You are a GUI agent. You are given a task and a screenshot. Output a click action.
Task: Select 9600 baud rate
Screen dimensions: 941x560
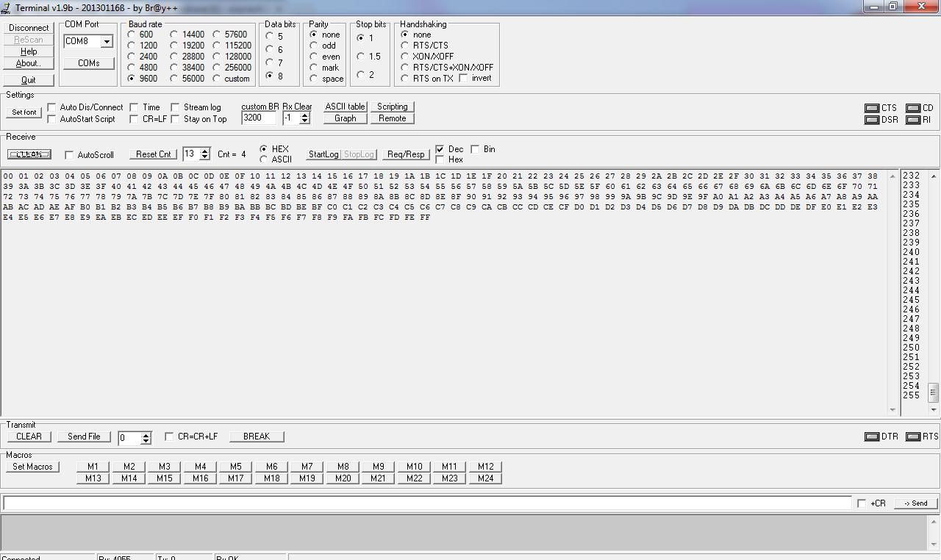[x=132, y=78]
